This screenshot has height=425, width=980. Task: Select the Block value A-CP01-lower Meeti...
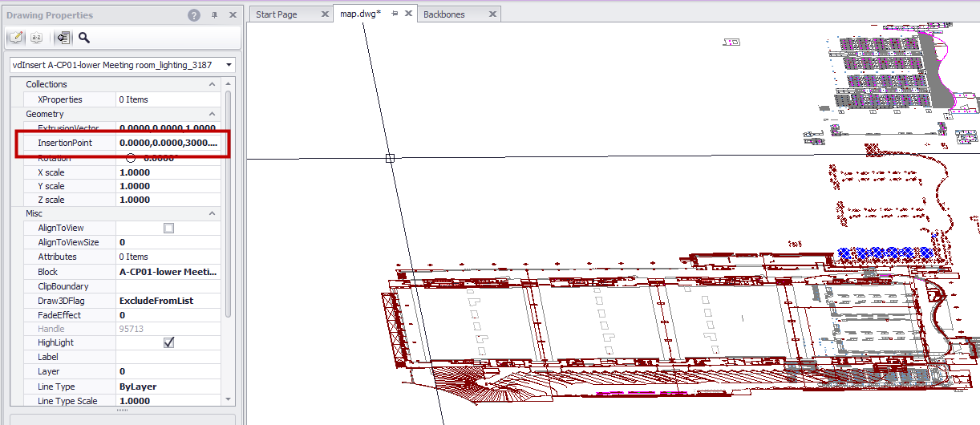click(168, 272)
